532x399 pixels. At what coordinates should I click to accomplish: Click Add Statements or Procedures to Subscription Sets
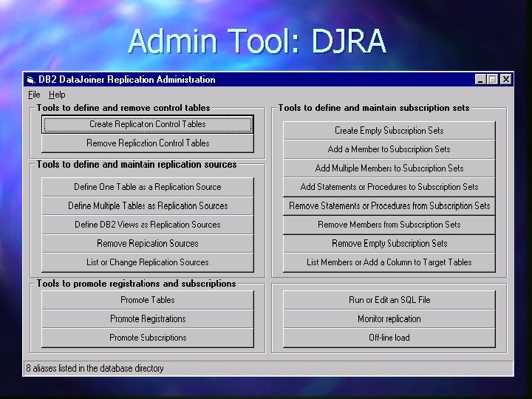389,187
